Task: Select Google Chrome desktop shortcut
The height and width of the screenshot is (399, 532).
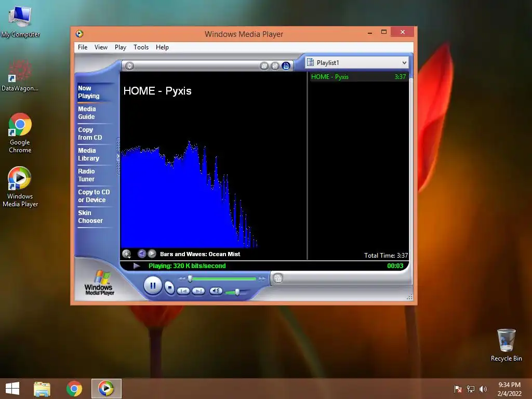Action: coord(20,132)
